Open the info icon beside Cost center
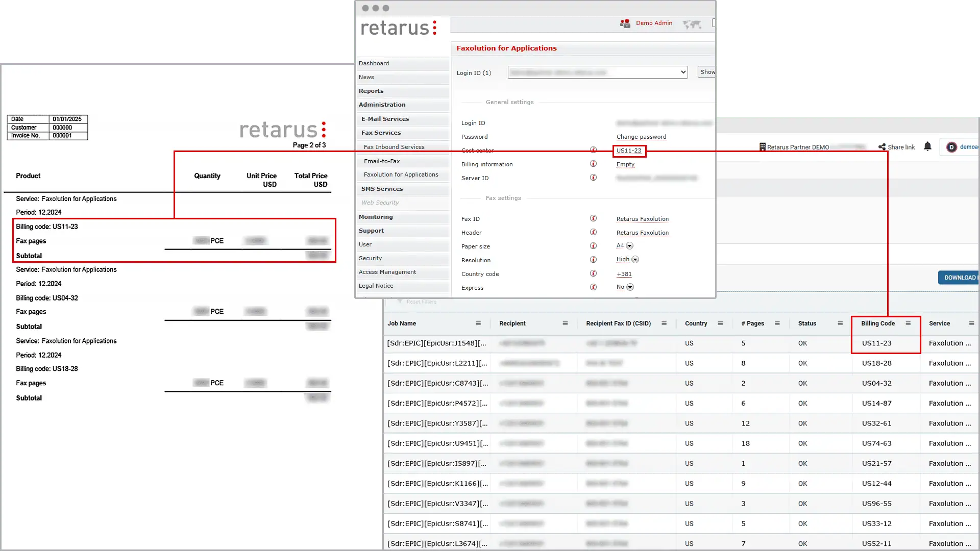The width and height of the screenshot is (980, 551). point(593,150)
